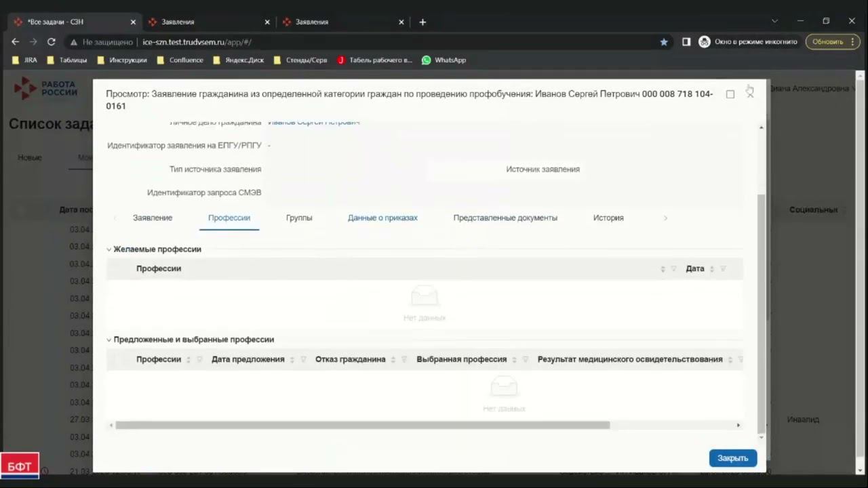868x488 pixels.
Task: Click Социальный column header in background list
Action: point(814,210)
